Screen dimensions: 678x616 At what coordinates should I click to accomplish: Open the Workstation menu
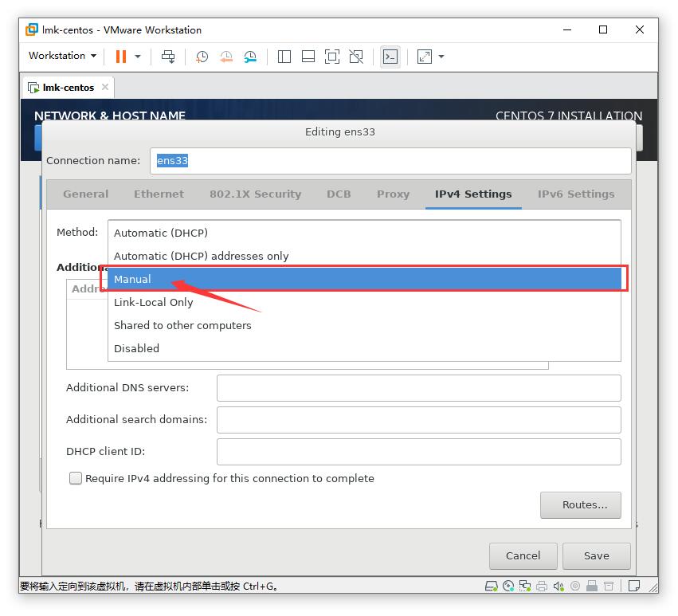click(x=62, y=55)
